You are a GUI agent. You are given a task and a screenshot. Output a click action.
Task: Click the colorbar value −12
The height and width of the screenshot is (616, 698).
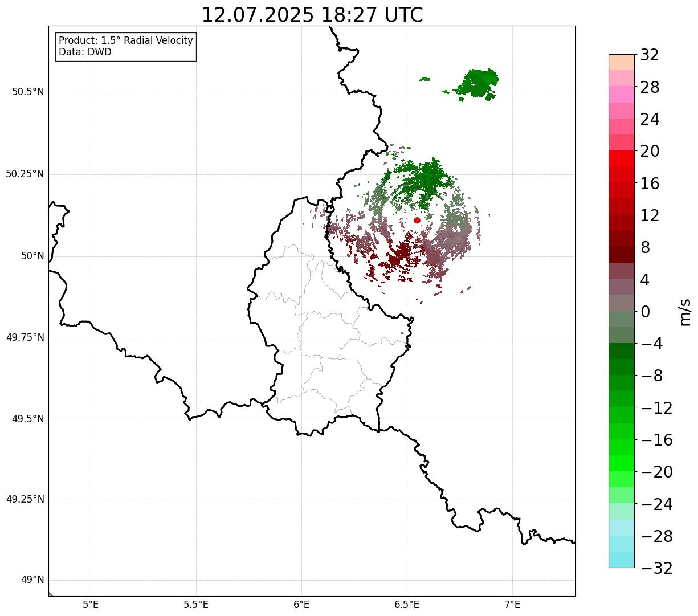tap(656, 408)
